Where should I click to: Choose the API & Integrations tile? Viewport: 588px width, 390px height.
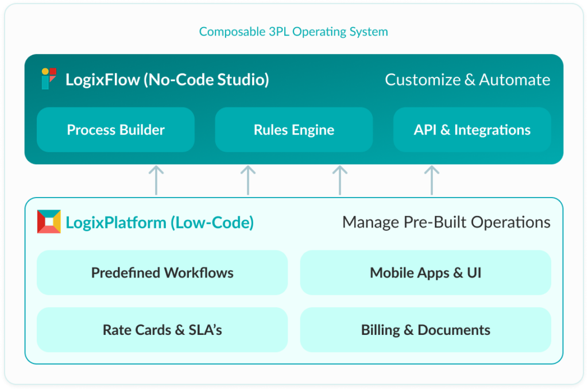click(472, 130)
